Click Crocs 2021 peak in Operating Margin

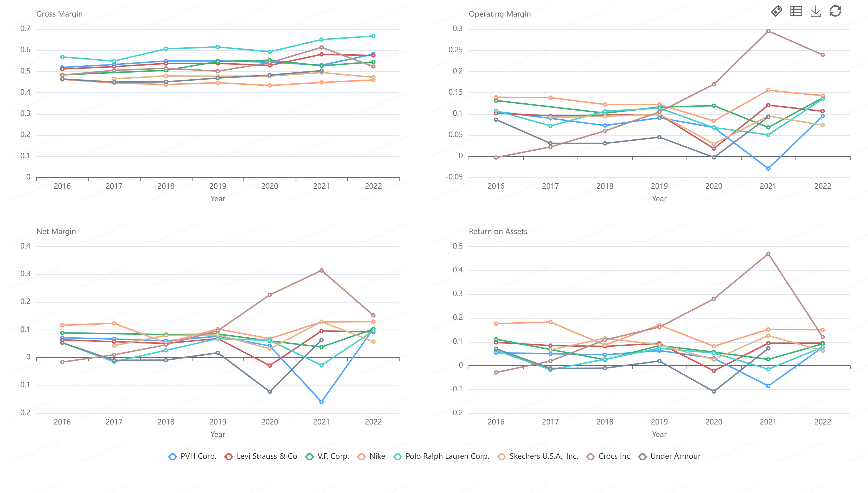point(768,31)
